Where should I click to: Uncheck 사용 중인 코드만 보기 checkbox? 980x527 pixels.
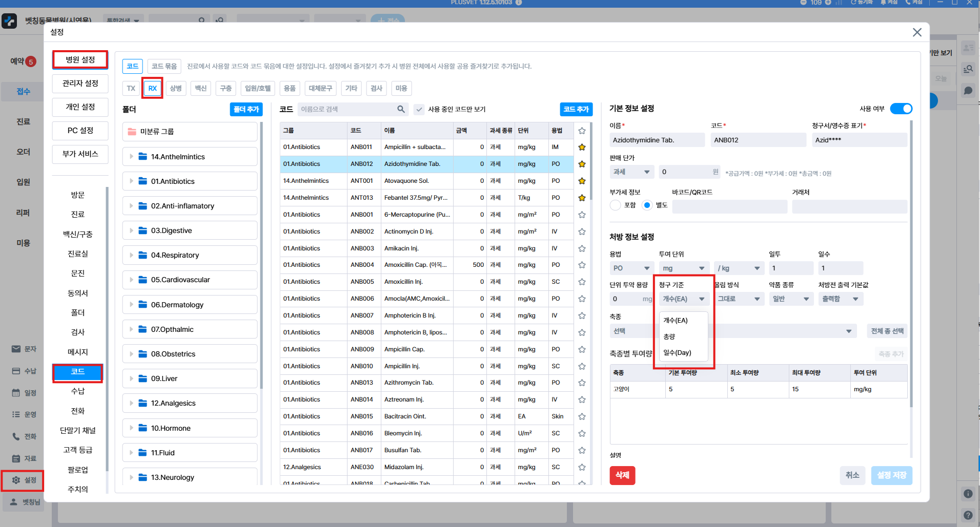point(419,110)
